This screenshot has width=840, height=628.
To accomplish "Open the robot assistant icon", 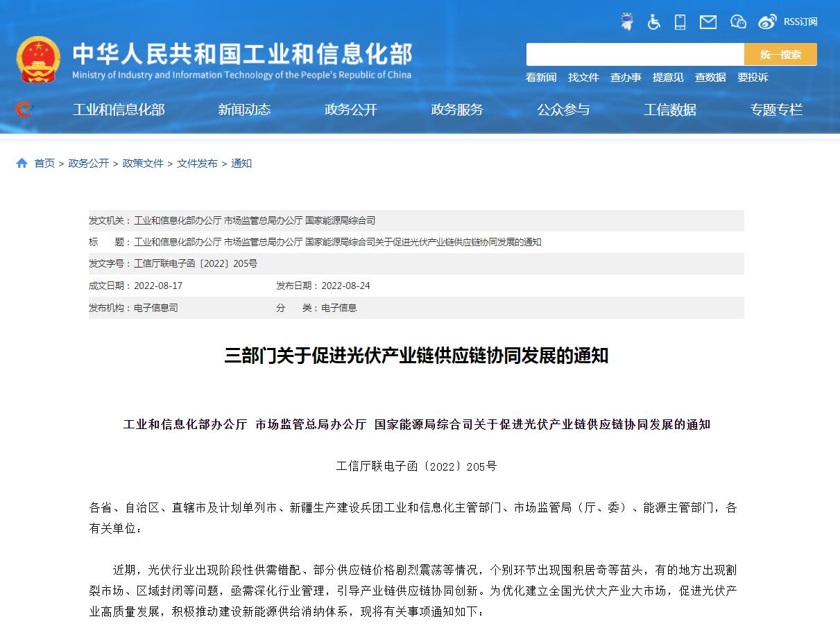I will (x=627, y=22).
